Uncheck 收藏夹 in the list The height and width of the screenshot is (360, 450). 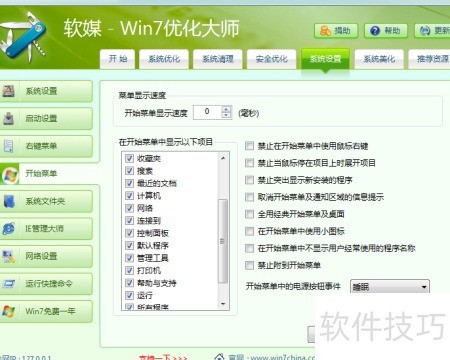(x=129, y=158)
